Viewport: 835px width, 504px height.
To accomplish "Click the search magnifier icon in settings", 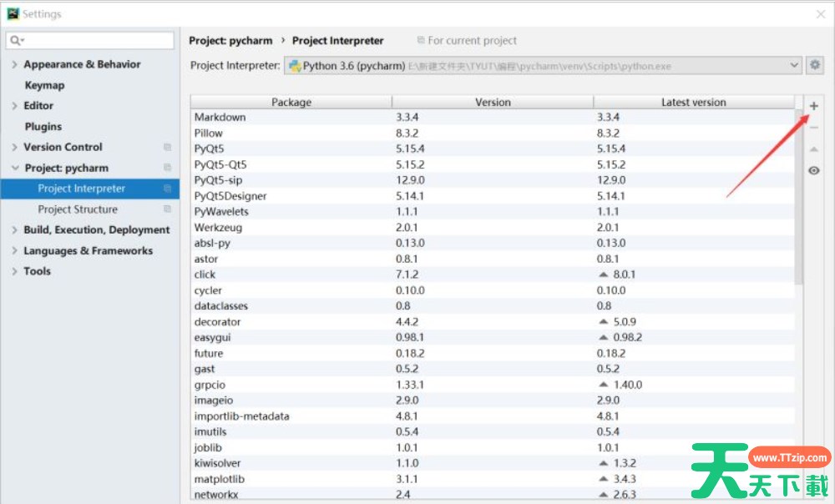I will pyautogui.click(x=16, y=40).
